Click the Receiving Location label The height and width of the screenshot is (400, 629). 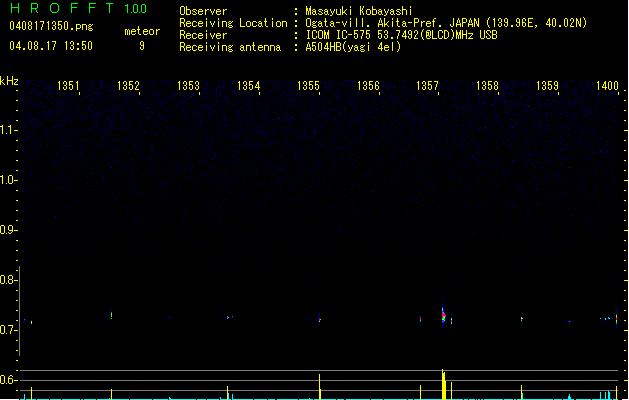pos(233,23)
